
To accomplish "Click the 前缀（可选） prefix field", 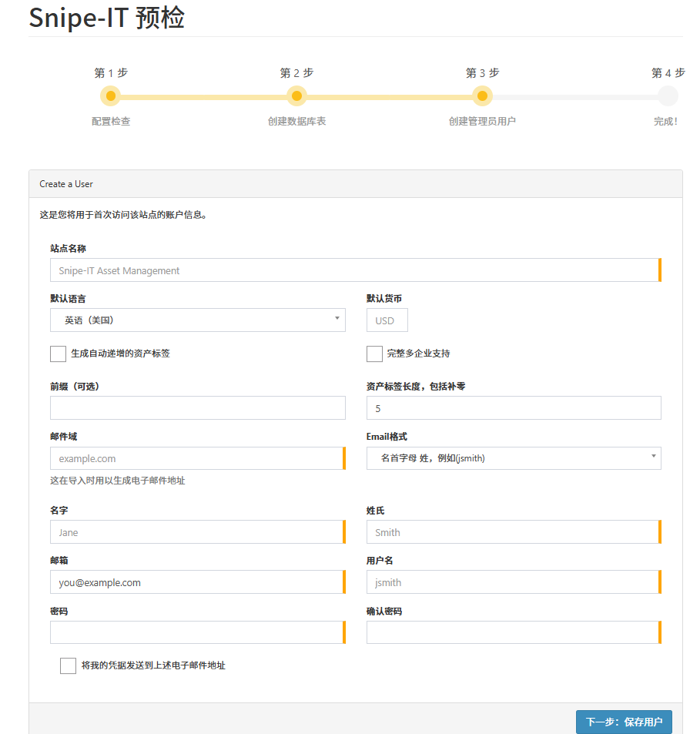I will point(197,407).
